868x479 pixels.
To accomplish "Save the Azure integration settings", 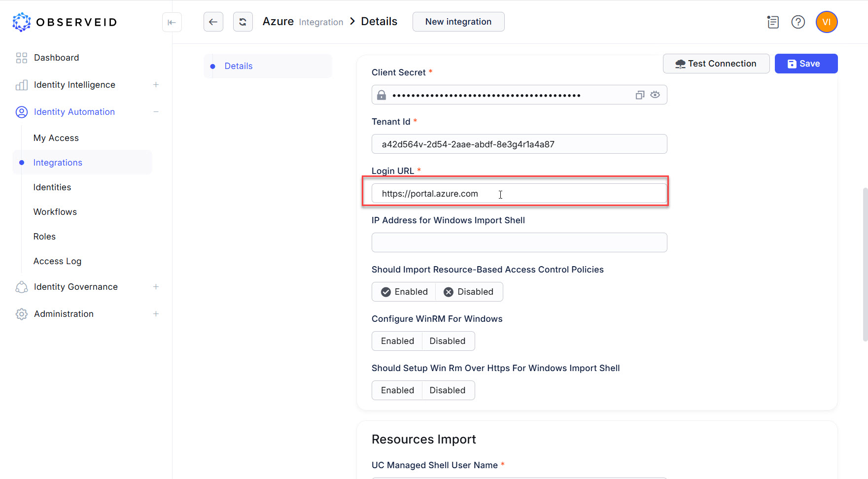I will pos(805,64).
